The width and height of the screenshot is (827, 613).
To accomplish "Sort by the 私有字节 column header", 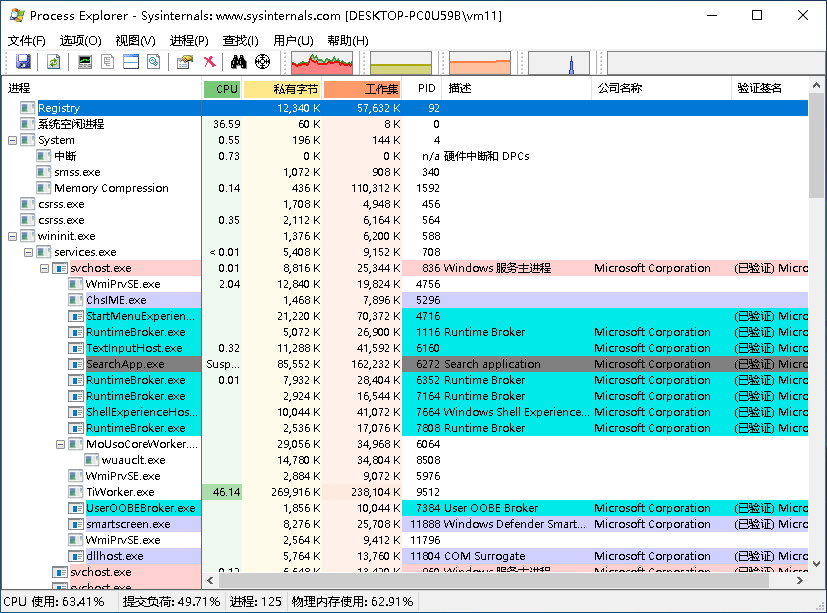I will [x=283, y=89].
